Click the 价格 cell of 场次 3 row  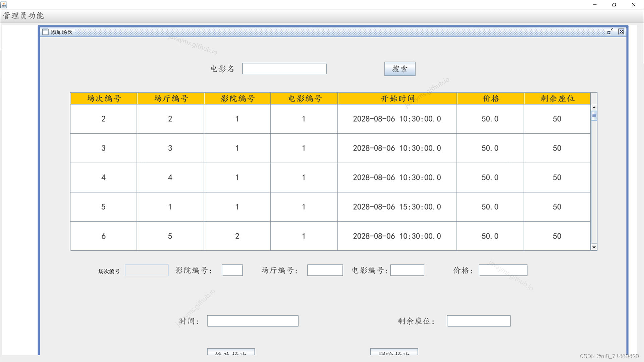click(490, 148)
